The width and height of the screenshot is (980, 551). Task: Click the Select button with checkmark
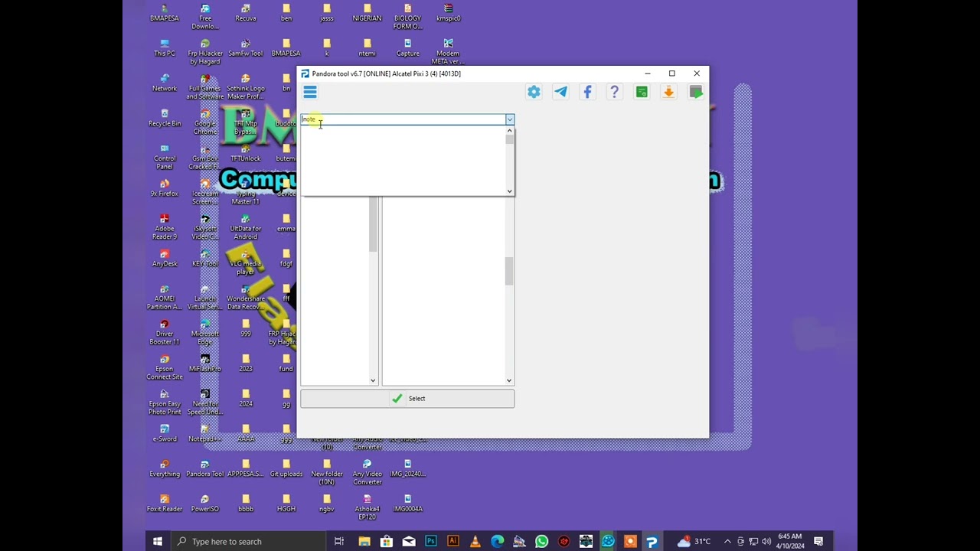407,399
